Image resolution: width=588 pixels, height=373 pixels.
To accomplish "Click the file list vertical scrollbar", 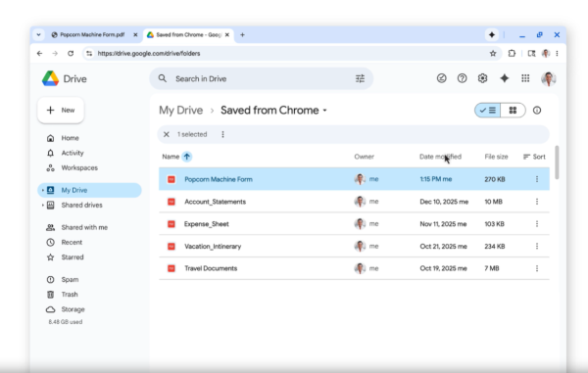I will coord(557,163).
